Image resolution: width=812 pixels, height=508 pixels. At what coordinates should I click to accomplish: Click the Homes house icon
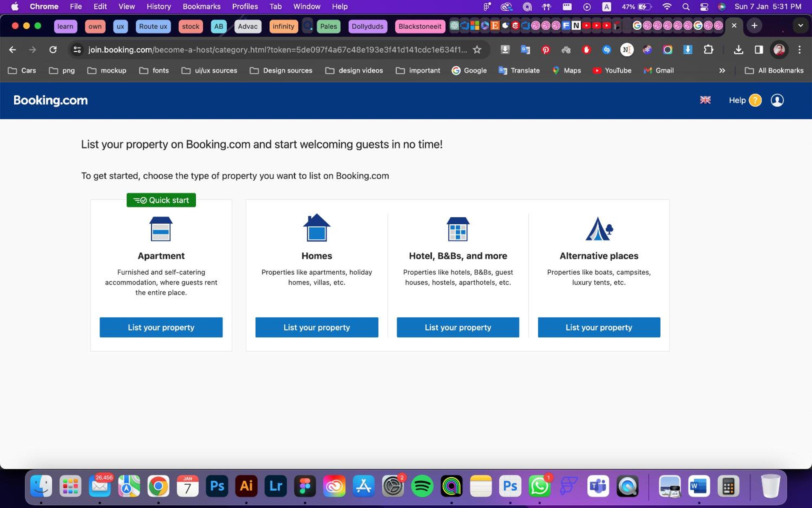(317, 227)
